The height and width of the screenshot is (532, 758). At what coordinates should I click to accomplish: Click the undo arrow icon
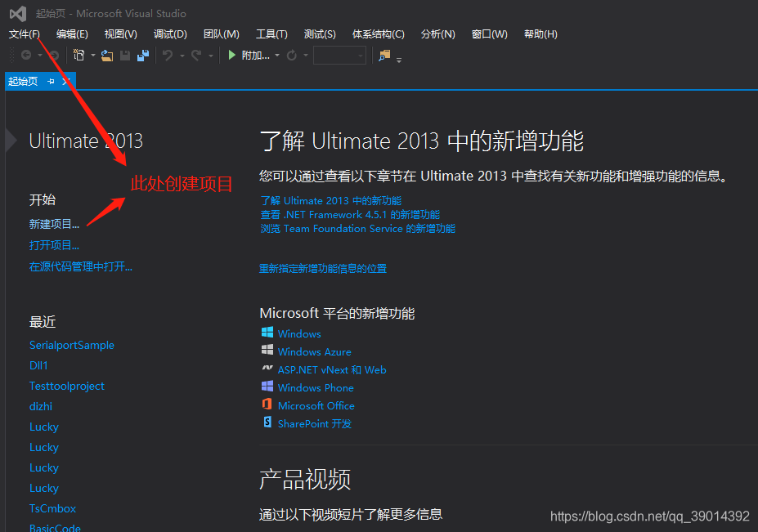[168, 56]
